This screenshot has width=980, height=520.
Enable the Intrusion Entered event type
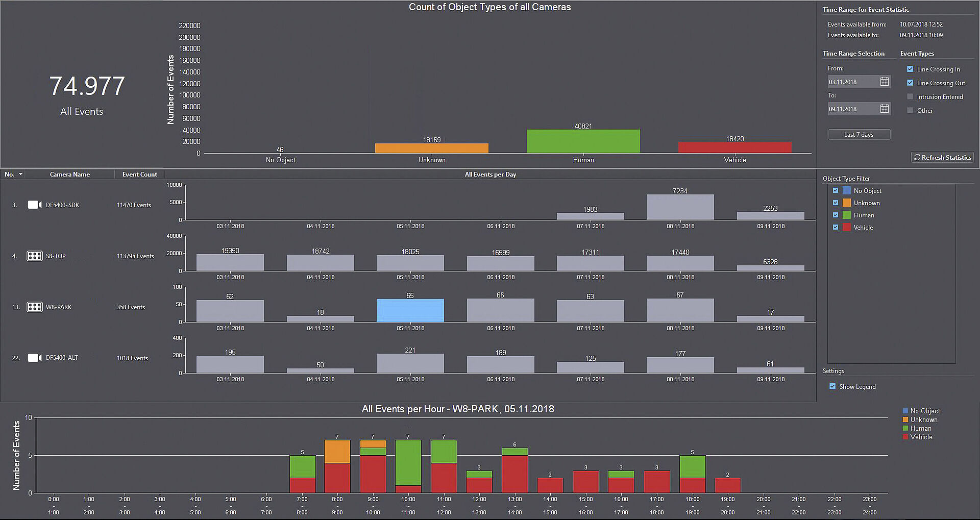tap(910, 96)
